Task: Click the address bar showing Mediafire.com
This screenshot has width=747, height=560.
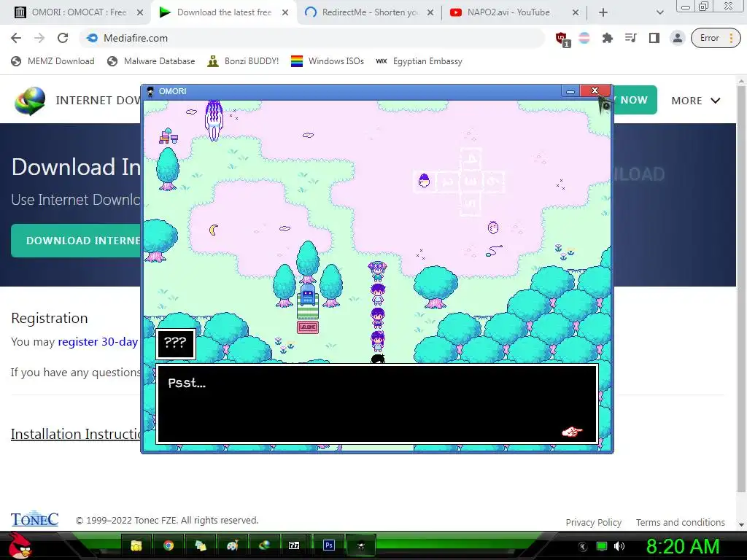Action: pyautogui.click(x=312, y=38)
